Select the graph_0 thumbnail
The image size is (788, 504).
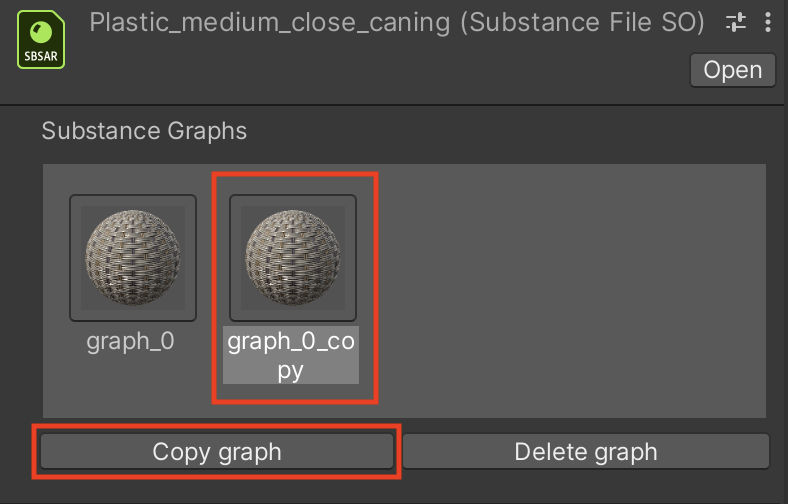(x=133, y=258)
